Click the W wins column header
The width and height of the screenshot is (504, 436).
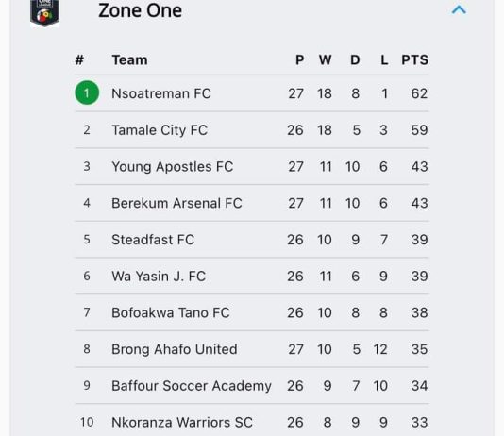[x=325, y=60]
